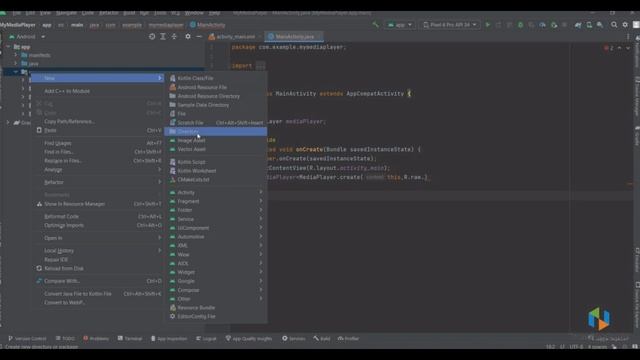Viewport: 640px width, 360px height.
Task: Click Show In Resource Manager
Action: click(98, 204)
